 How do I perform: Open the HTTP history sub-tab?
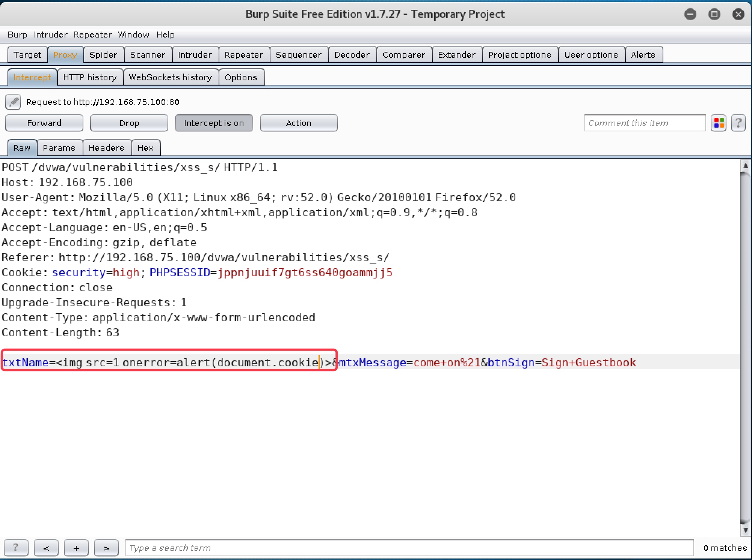click(x=90, y=77)
